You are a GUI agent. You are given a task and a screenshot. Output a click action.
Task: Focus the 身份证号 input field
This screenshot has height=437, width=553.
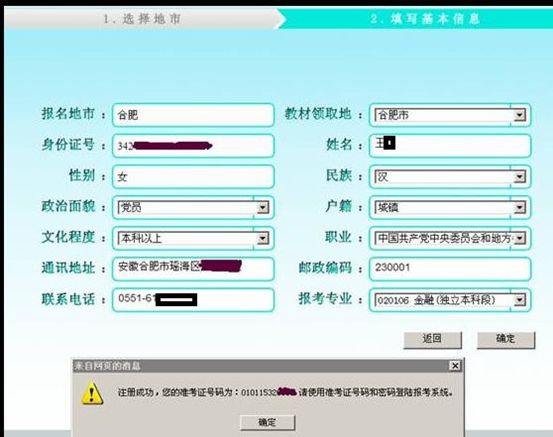click(x=193, y=146)
